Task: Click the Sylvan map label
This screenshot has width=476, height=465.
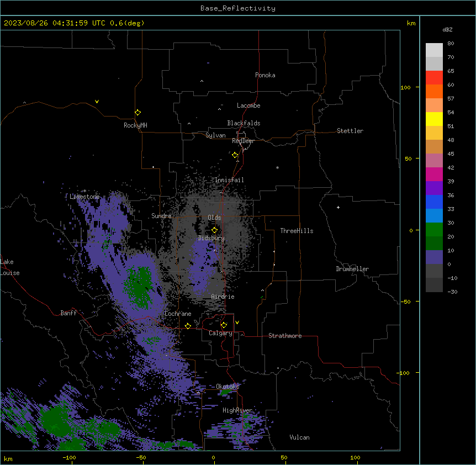Action: point(215,135)
